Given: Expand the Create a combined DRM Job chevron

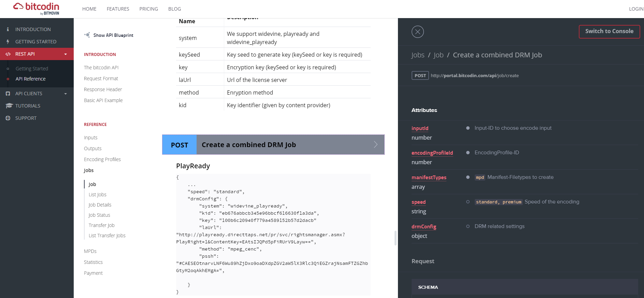Looking at the screenshot, I should pyautogui.click(x=375, y=144).
